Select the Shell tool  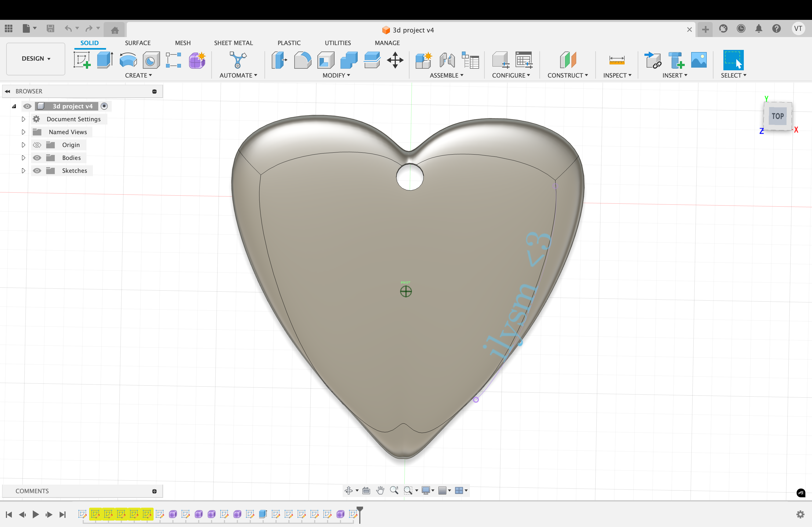point(325,60)
